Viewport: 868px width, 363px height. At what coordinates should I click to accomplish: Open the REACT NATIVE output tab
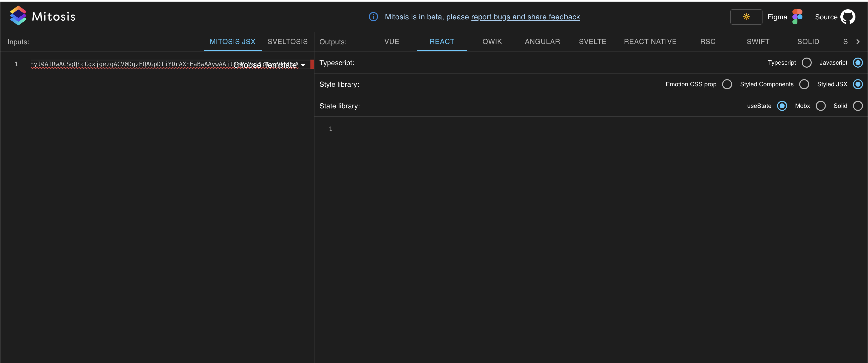(650, 41)
